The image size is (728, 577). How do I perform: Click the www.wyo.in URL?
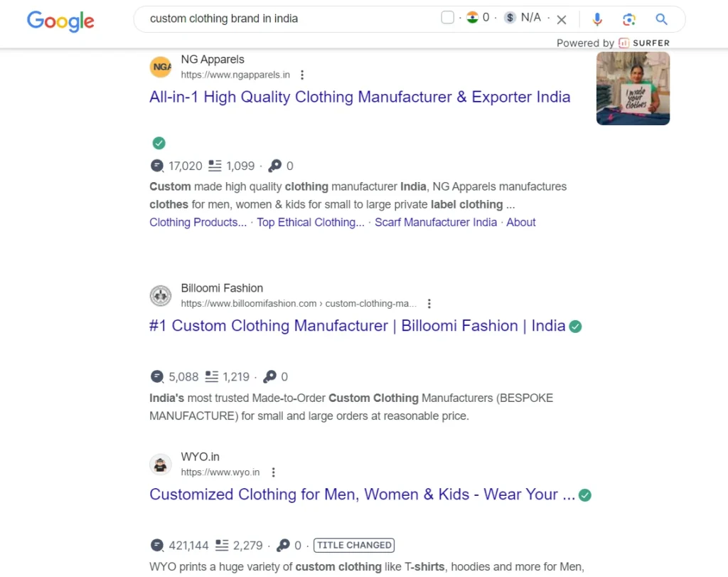tap(220, 472)
